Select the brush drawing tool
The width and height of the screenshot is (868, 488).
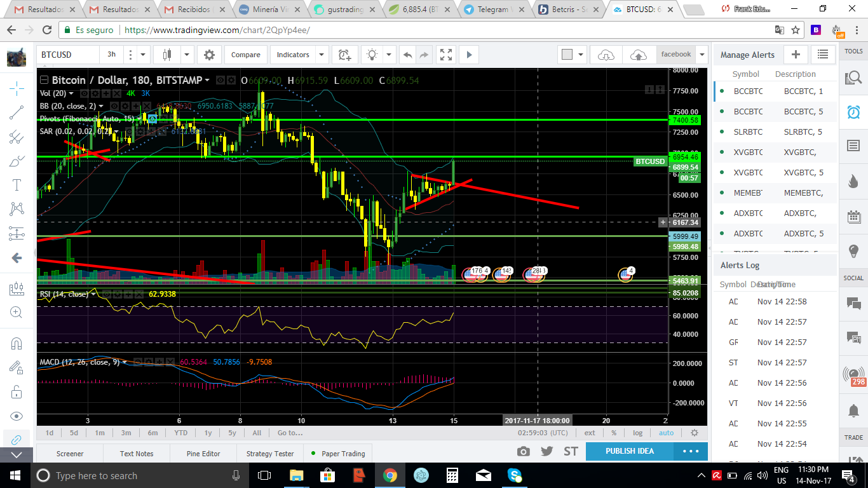point(17,161)
